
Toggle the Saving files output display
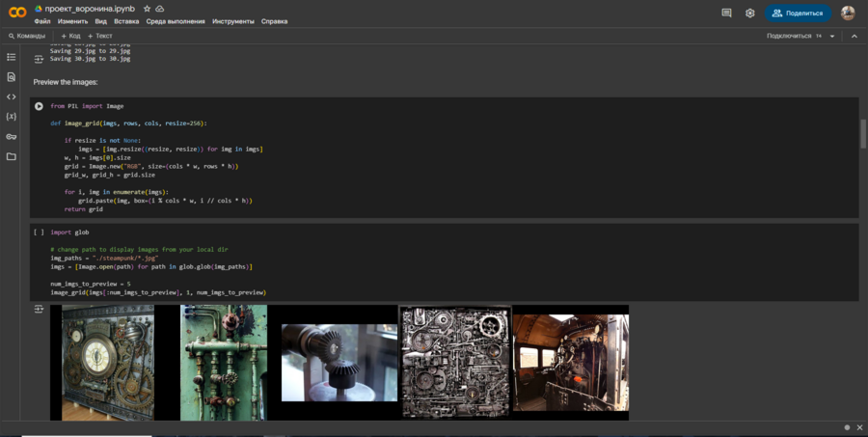[x=39, y=59]
